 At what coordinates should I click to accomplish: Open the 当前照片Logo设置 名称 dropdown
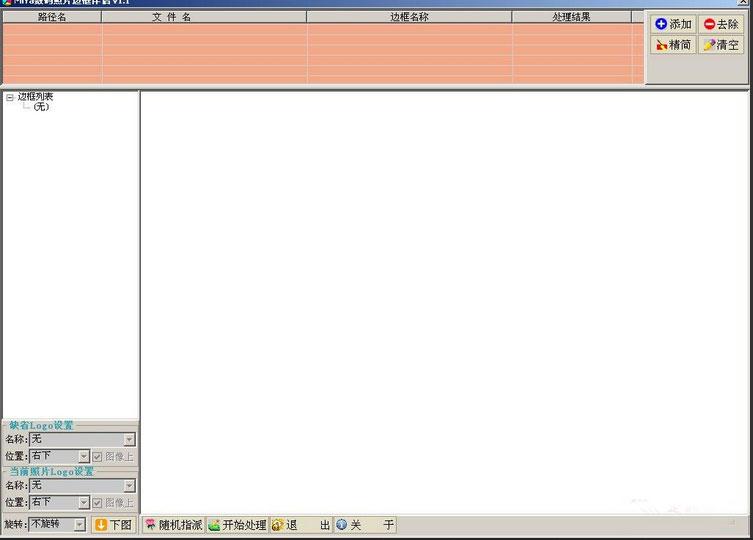(x=129, y=486)
